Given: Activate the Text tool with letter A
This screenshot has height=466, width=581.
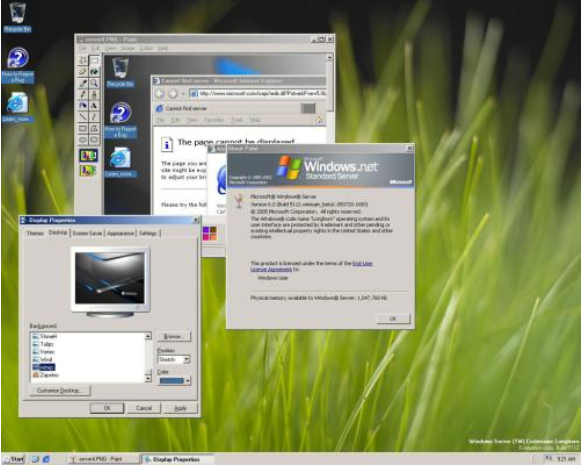Looking at the screenshot, I should pyautogui.click(x=94, y=106).
